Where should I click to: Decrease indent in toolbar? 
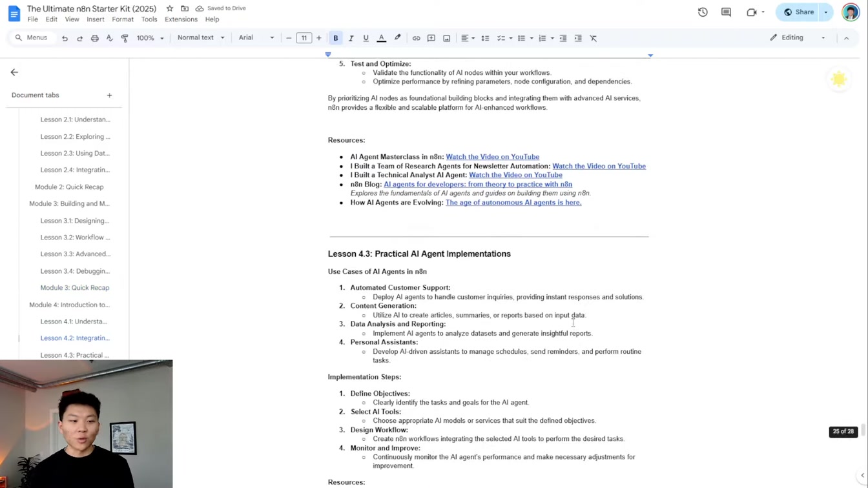click(x=563, y=38)
